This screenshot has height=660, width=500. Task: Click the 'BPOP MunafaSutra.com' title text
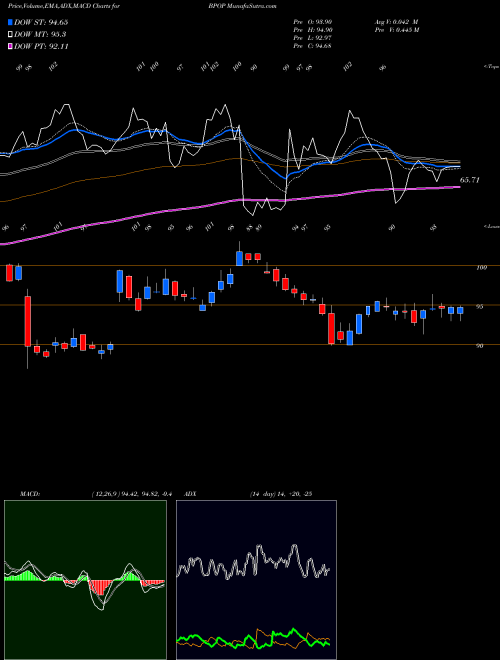tap(243, 7)
